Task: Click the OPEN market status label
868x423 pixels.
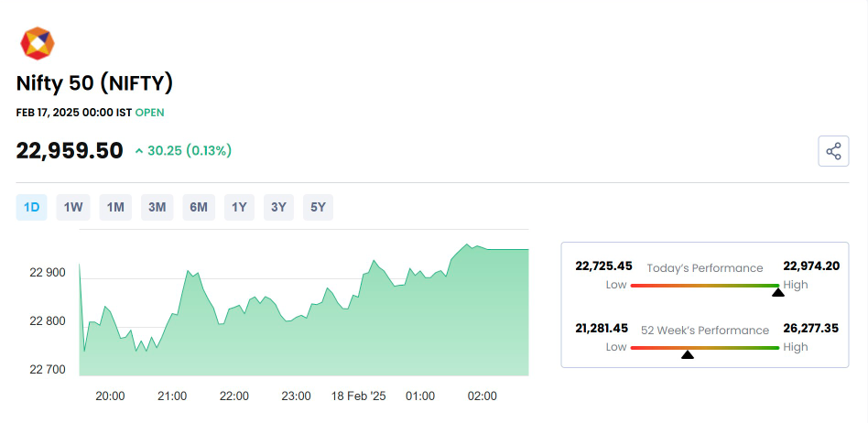Action: click(x=150, y=113)
